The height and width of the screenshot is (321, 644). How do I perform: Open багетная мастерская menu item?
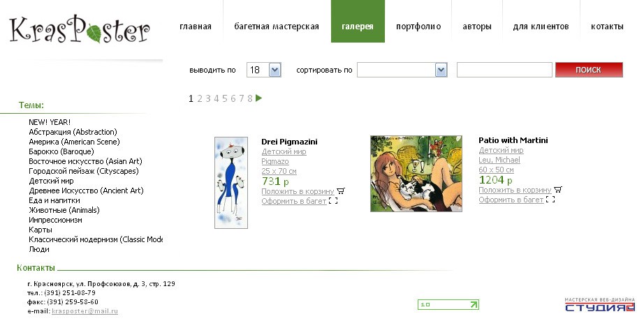pos(277,27)
